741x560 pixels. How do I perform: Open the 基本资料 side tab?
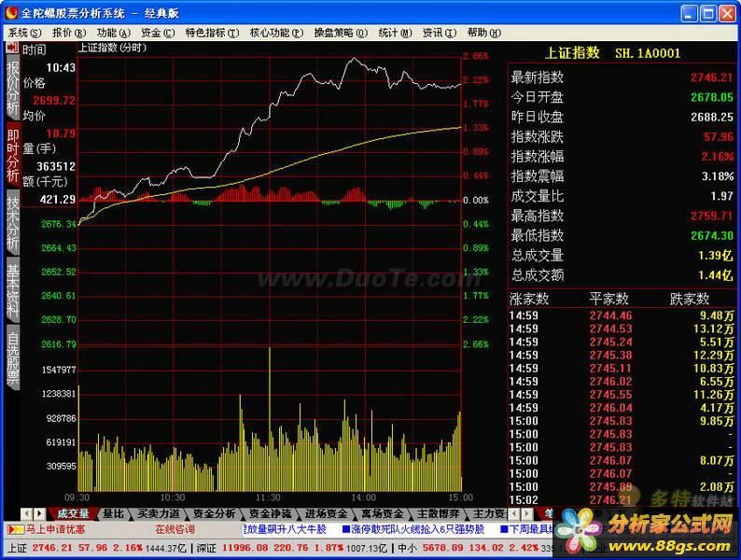[x=13, y=290]
